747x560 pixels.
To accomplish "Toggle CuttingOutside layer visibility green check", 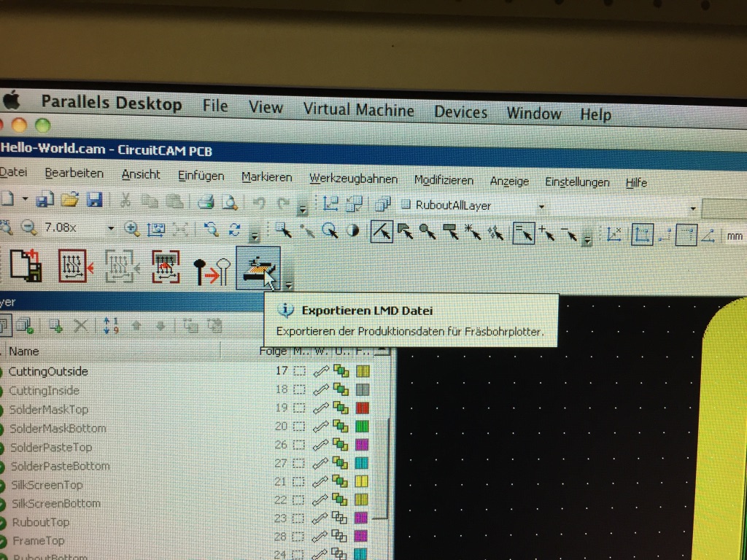I will click(x=1, y=372).
